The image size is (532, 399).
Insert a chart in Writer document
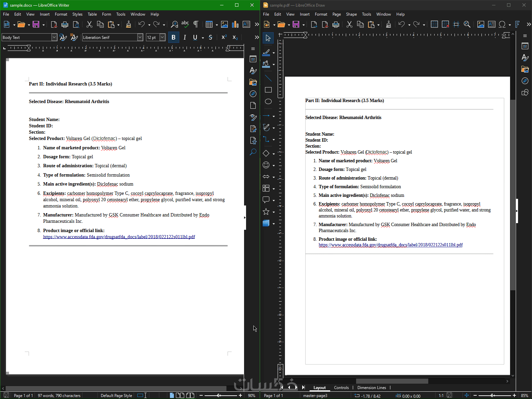pyautogui.click(x=235, y=24)
